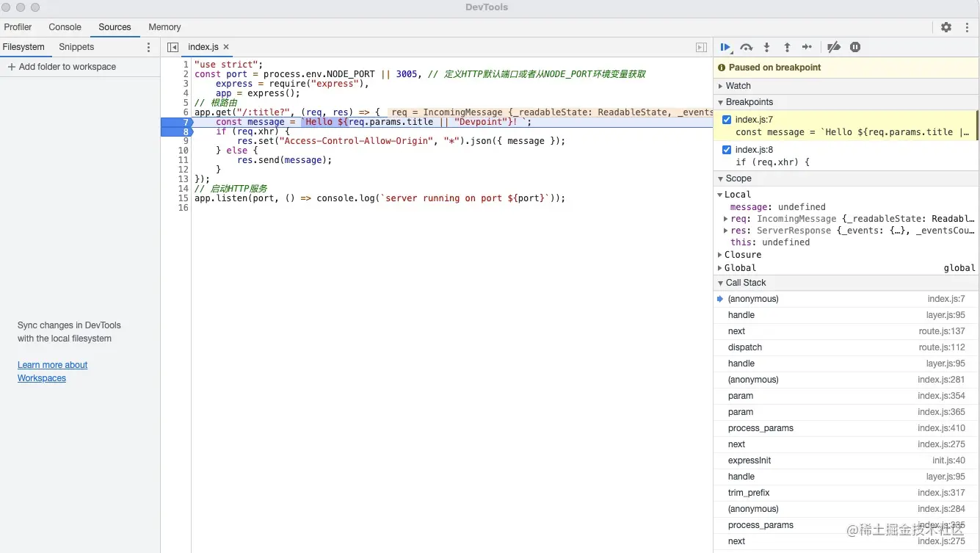This screenshot has height=553, width=980.
Task: Switch to the Memory tab
Action: point(164,27)
